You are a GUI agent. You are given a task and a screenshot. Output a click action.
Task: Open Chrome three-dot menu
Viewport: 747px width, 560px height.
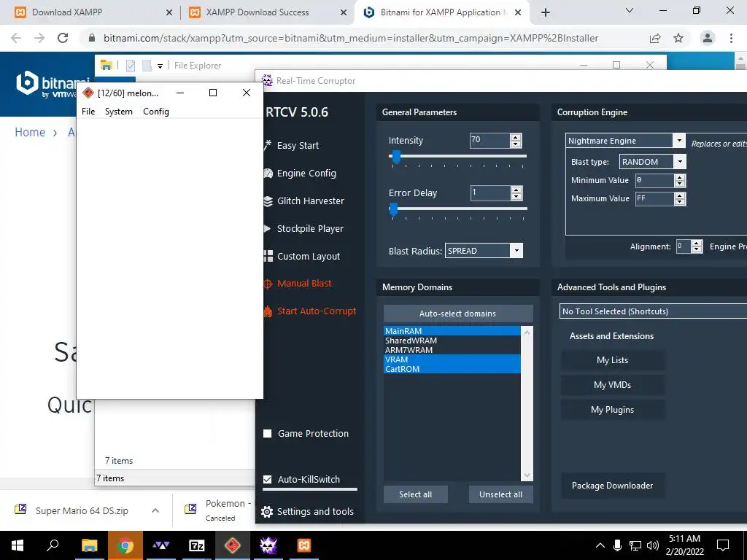pos(731,38)
